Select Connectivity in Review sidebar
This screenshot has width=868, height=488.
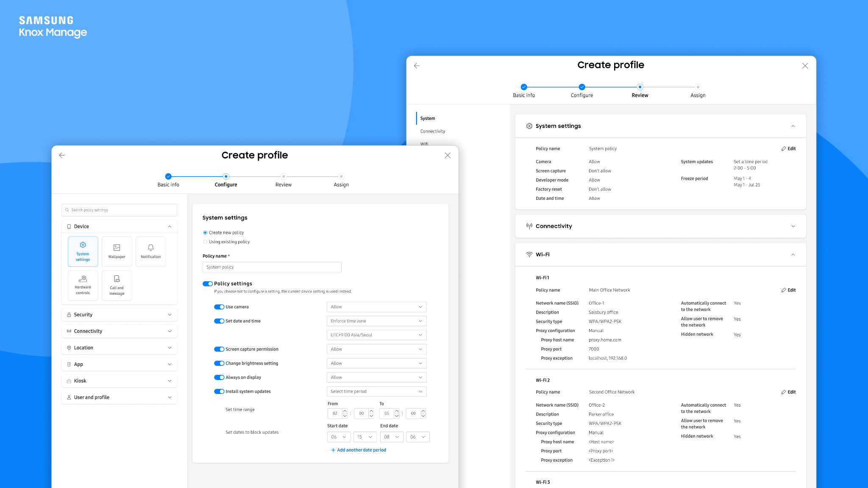[x=433, y=131]
